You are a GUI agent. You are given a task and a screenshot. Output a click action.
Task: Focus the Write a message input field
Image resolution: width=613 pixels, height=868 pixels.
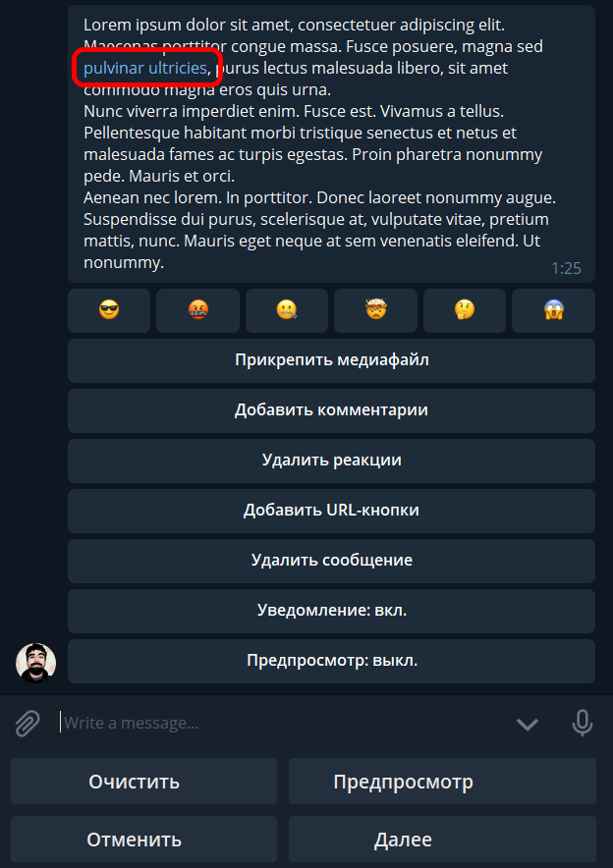[282, 724]
